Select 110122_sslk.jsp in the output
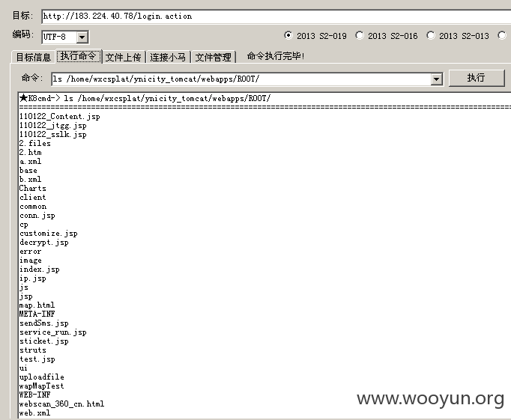Screen dimensions: 511x420 click(x=52, y=135)
